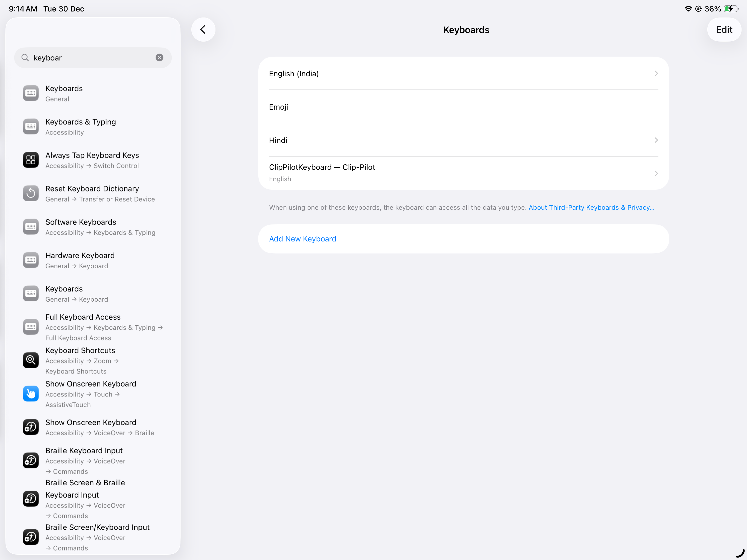Viewport: 747px width, 560px height.
Task: Select the Emoji keyboard row
Action: (463, 107)
